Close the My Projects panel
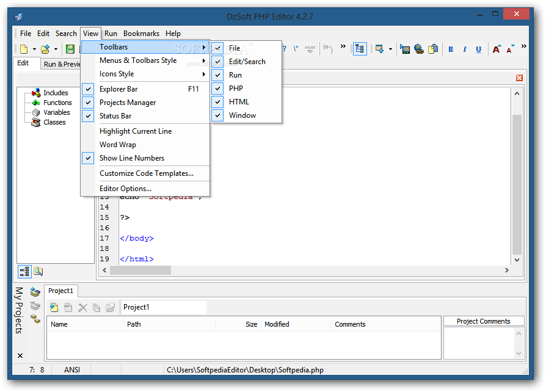Screen dimensions: 546x392 tap(20, 355)
